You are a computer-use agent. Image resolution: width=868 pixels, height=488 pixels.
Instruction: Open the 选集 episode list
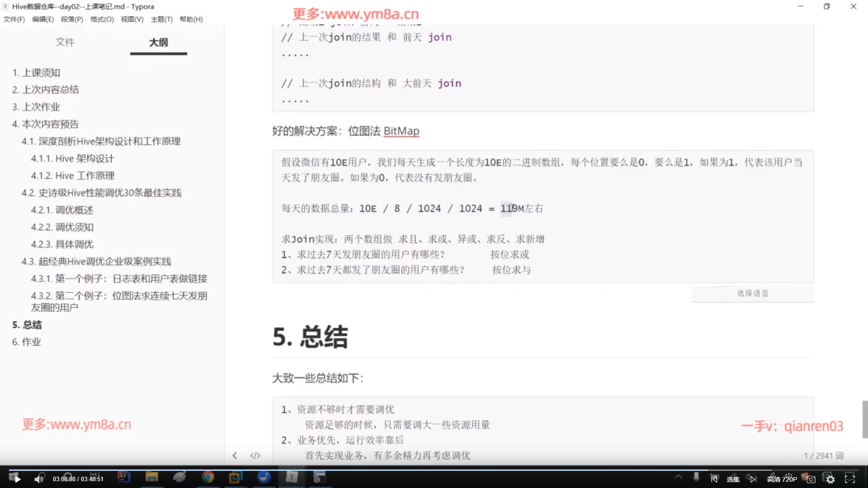coord(733,479)
